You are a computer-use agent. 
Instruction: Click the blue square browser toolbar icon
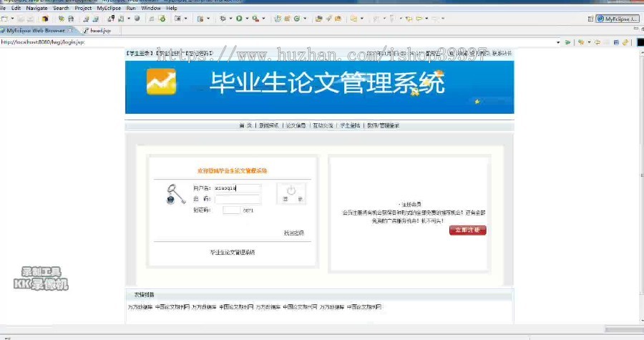(x=616, y=42)
